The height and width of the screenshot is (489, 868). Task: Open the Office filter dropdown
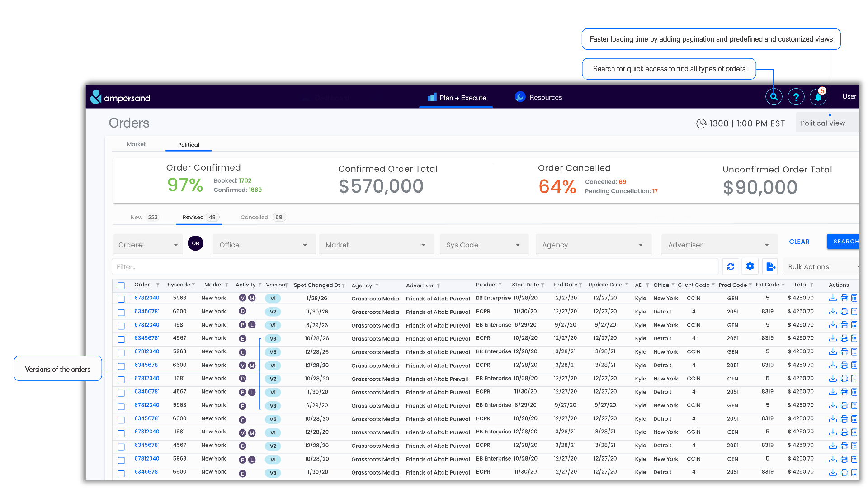(x=264, y=245)
